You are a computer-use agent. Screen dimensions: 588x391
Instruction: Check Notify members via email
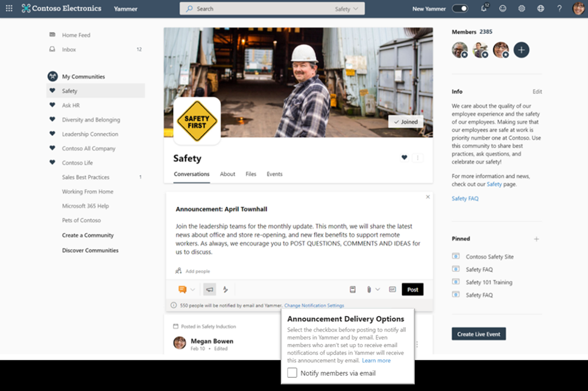coord(292,373)
